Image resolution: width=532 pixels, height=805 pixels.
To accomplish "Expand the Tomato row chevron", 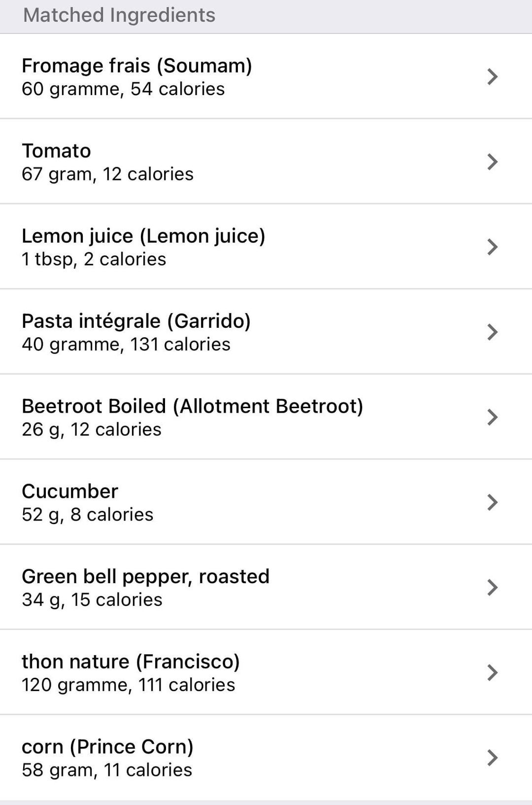I will coord(492,162).
